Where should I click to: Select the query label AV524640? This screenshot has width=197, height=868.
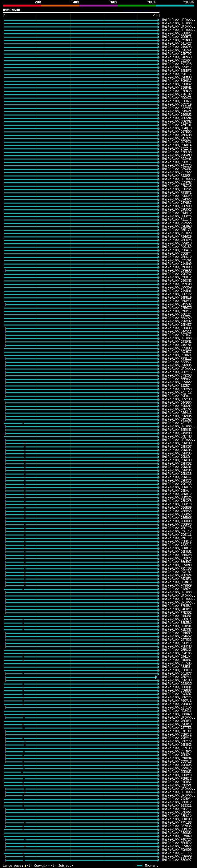(11, 10)
